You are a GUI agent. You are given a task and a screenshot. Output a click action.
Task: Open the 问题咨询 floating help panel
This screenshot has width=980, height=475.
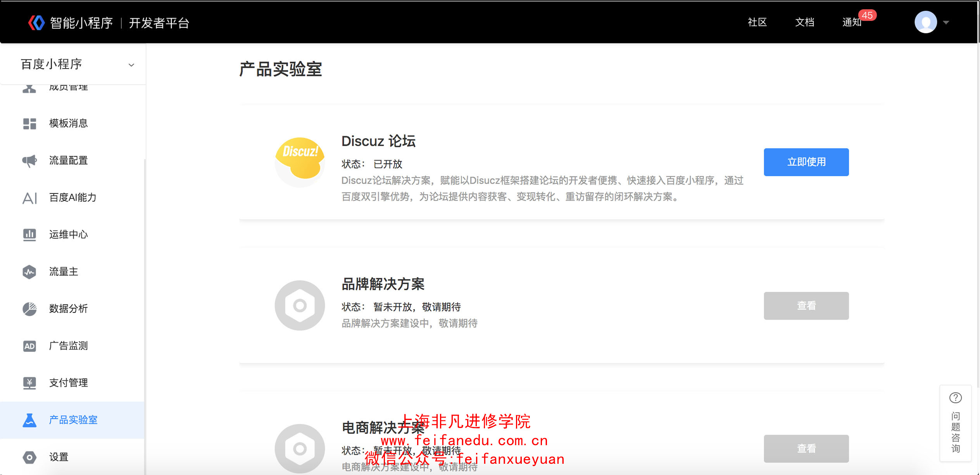956,423
